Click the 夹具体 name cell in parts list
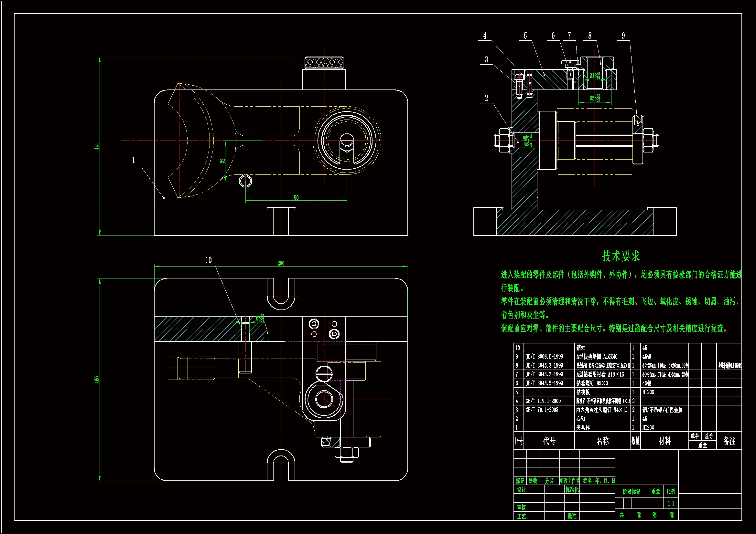The height and width of the screenshot is (534, 756). pyautogui.click(x=583, y=427)
